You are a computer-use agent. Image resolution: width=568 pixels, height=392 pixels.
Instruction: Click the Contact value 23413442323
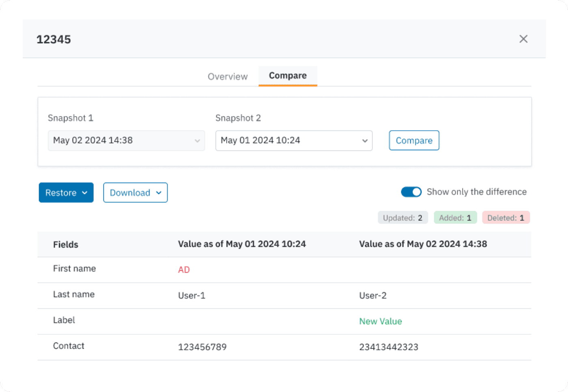click(388, 347)
